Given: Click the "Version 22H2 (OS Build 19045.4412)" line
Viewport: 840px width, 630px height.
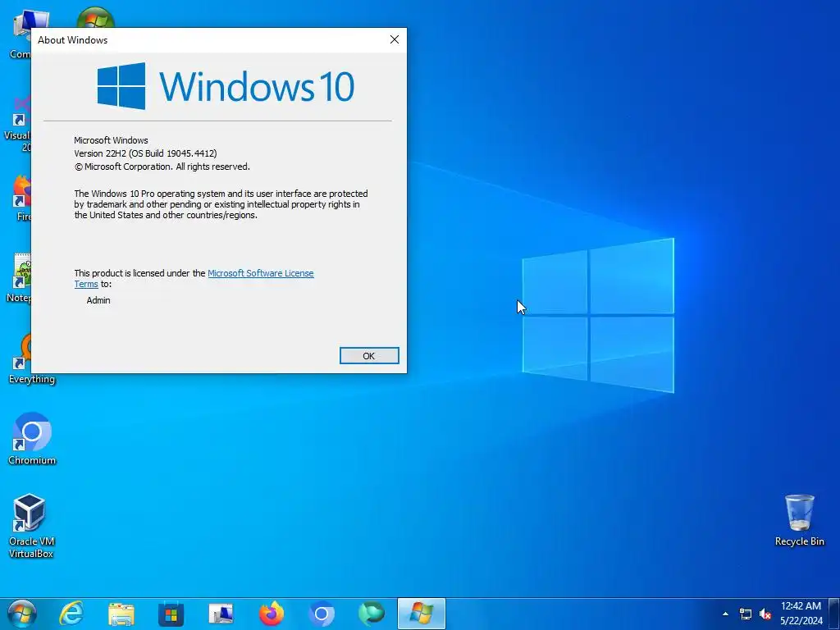Looking at the screenshot, I should click(x=146, y=153).
